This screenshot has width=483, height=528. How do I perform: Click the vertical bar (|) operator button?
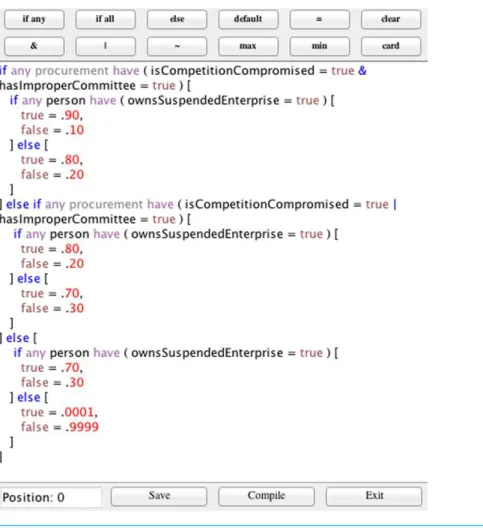click(x=105, y=46)
